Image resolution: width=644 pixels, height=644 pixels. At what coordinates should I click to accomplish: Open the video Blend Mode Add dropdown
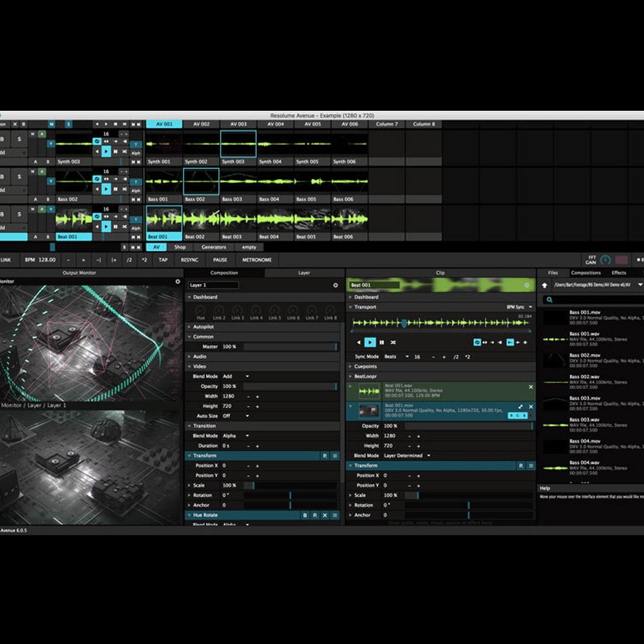236,376
